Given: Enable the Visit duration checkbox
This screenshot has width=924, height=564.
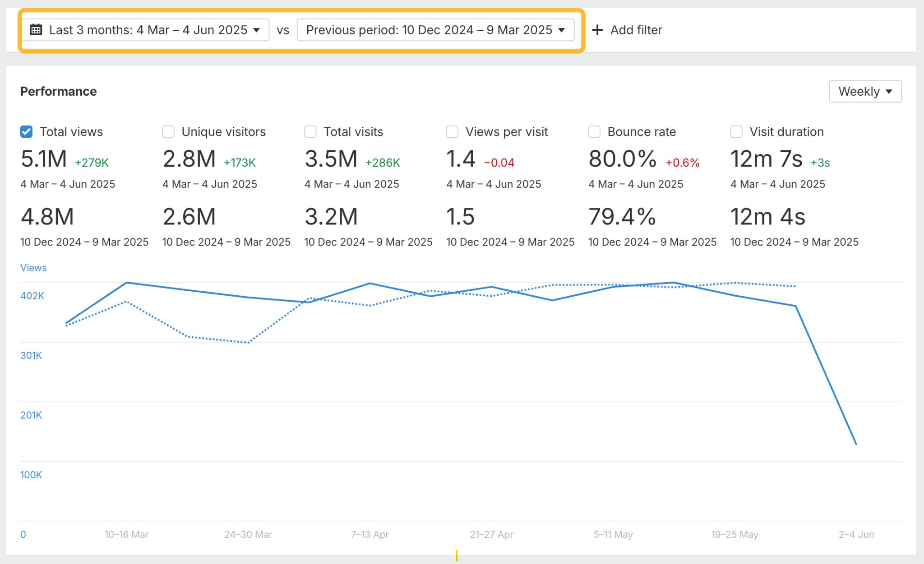Looking at the screenshot, I should [736, 131].
